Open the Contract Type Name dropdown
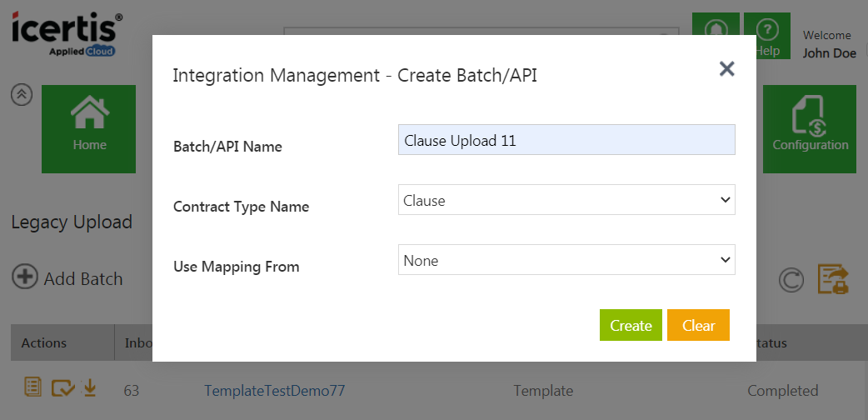Viewport: 868px width, 420px height. pyautogui.click(x=566, y=200)
